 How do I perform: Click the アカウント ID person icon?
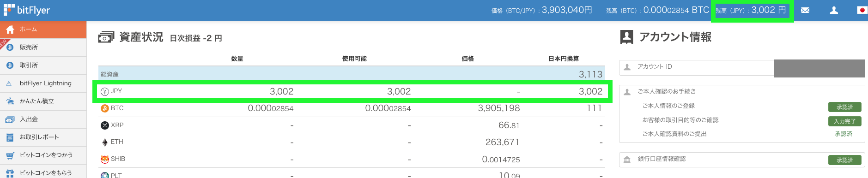coord(627,67)
